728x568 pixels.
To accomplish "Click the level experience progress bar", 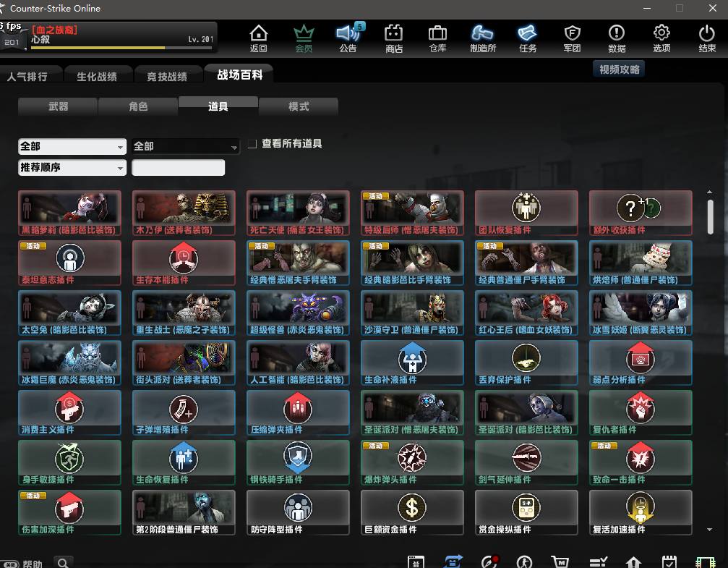I will point(122,48).
